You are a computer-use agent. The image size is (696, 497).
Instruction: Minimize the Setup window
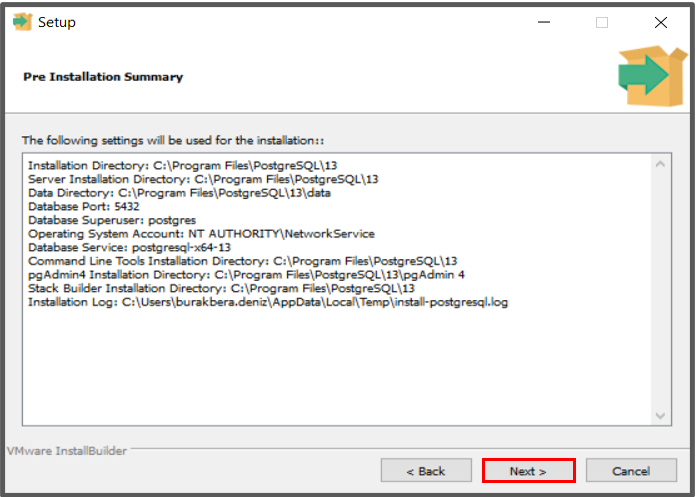pos(544,22)
